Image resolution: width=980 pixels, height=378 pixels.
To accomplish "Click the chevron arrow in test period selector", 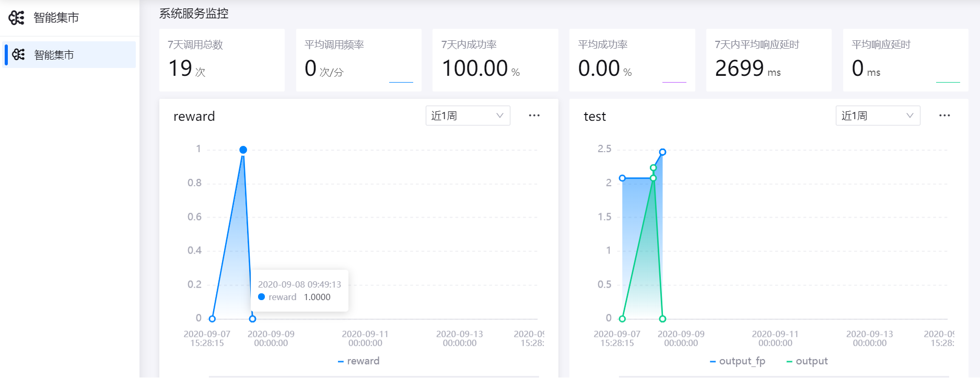I will 909,116.
